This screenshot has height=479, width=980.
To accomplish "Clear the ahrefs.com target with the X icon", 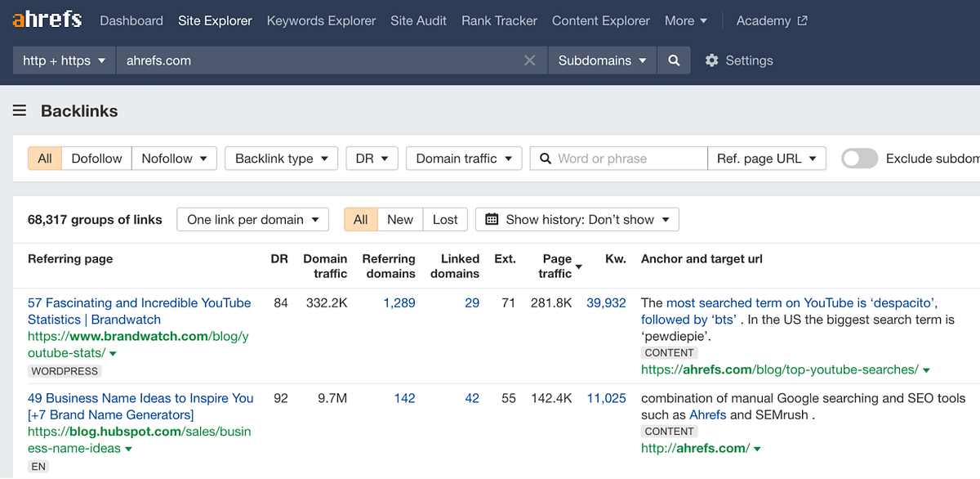I will [529, 60].
